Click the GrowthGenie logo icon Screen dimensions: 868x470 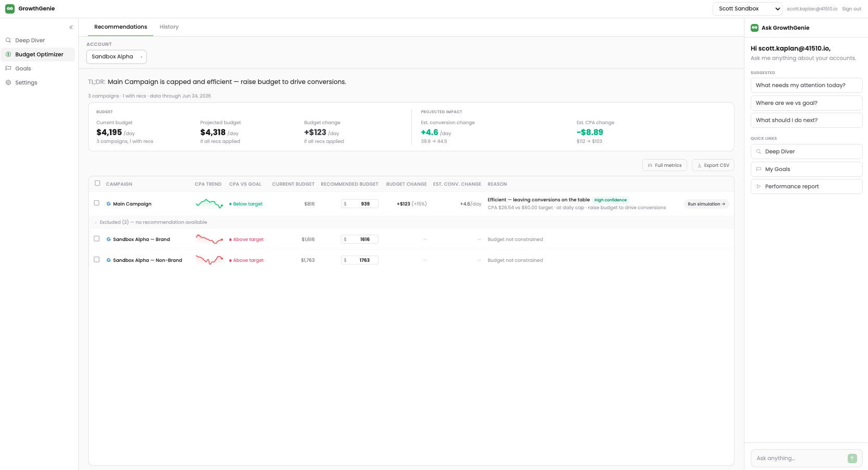tap(10, 8)
